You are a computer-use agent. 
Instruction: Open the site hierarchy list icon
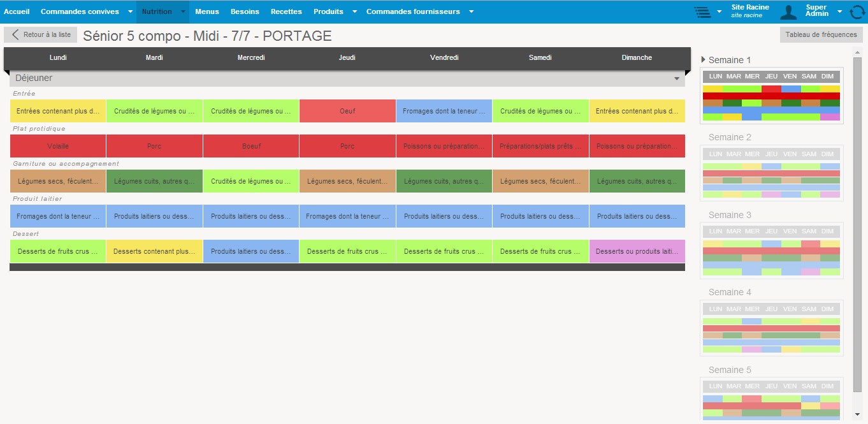click(702, 12)
